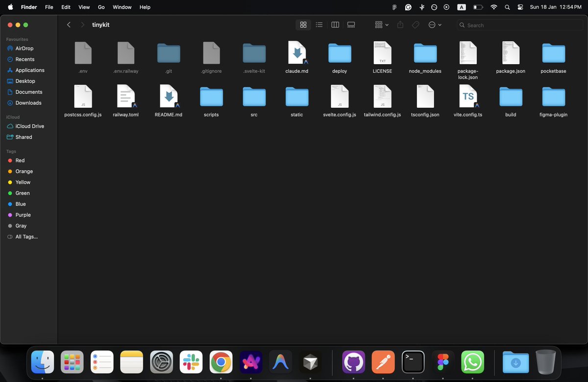
Task: Open the File menu
Action: pyautogui.click(x=49, y=7)
